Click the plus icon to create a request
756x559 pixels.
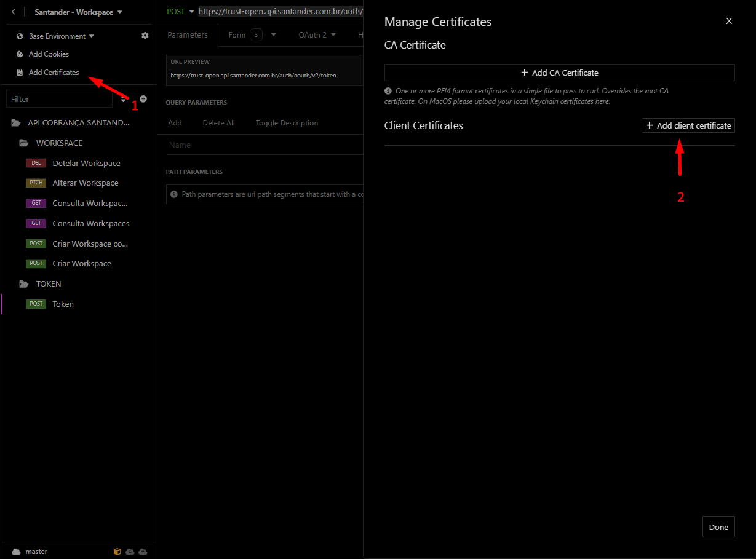pos(143,98)
